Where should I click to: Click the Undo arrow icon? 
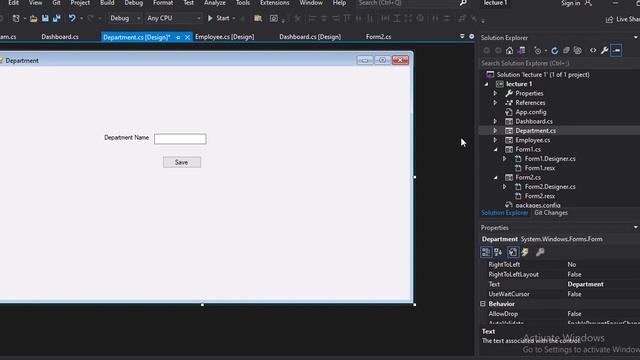[72, 18]
